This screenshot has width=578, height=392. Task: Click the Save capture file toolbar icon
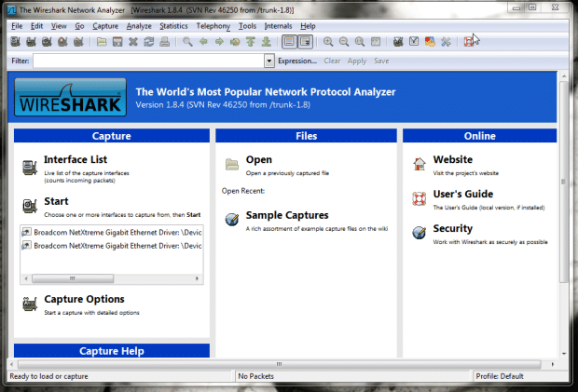[x=117, y=42]
